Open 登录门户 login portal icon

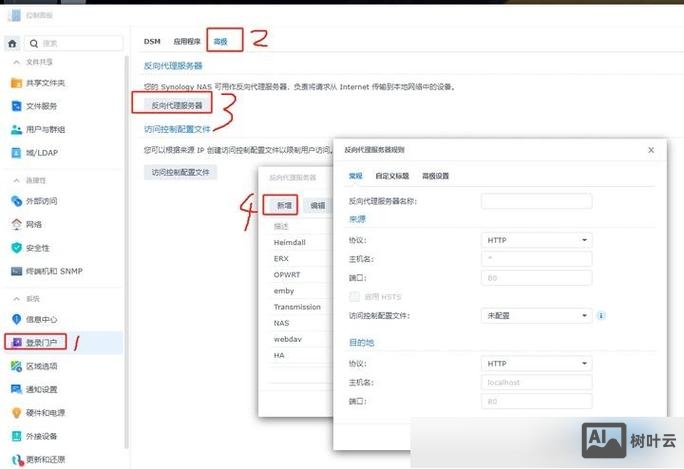click(17, 342)
